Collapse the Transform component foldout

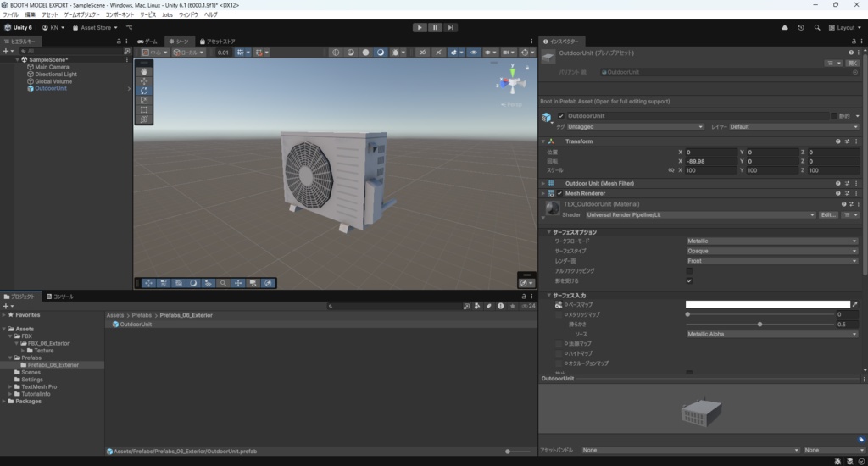[x=543, y=141]
